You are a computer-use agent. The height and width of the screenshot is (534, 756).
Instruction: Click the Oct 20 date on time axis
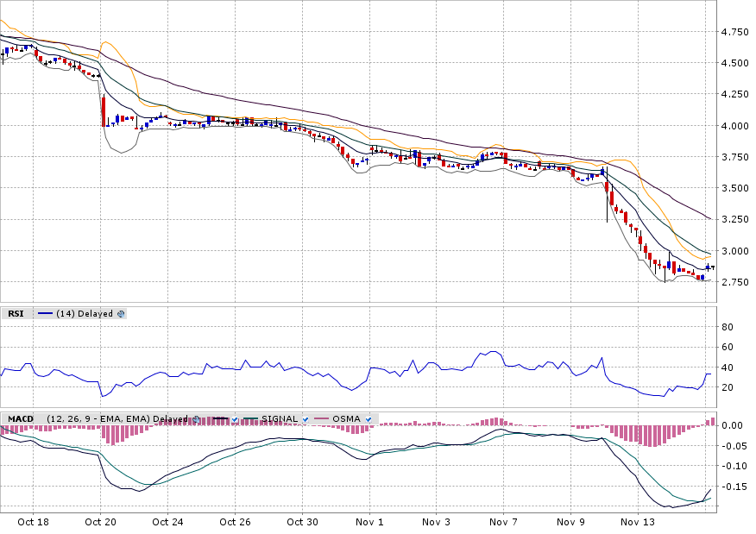[100, 522]
